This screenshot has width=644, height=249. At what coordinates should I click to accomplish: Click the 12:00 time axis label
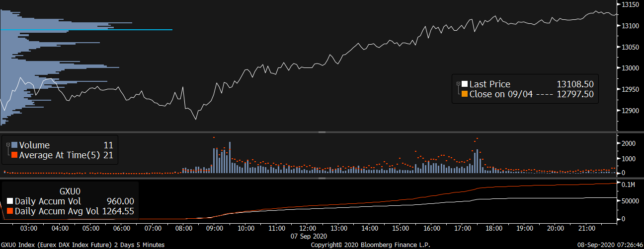pos(308,229)
